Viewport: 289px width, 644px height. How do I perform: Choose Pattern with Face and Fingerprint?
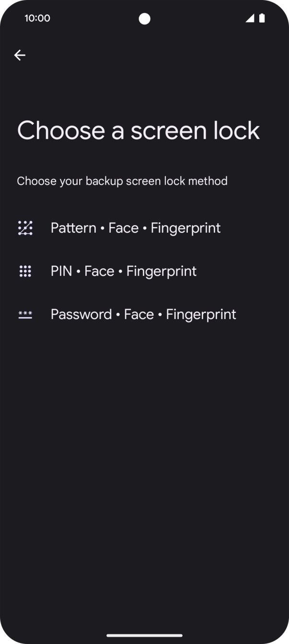pos(135,227)
